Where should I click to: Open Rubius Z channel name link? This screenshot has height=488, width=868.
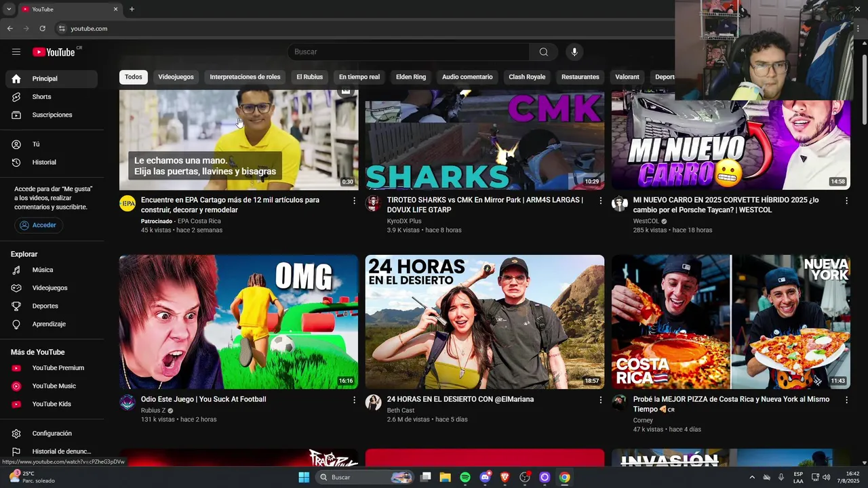point(153,410)
